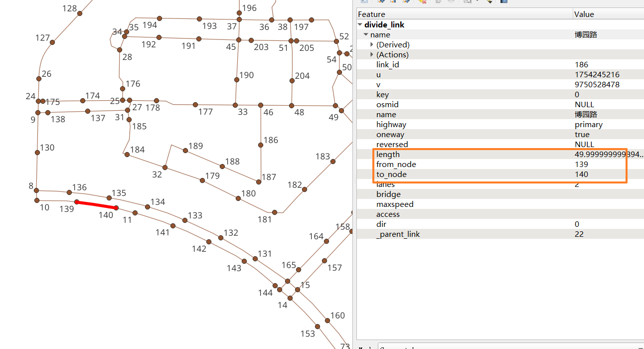The width and height of the screenshot is (644, 349).
Task: Select the from_node attribute row
Action: (x=500, y=164)
